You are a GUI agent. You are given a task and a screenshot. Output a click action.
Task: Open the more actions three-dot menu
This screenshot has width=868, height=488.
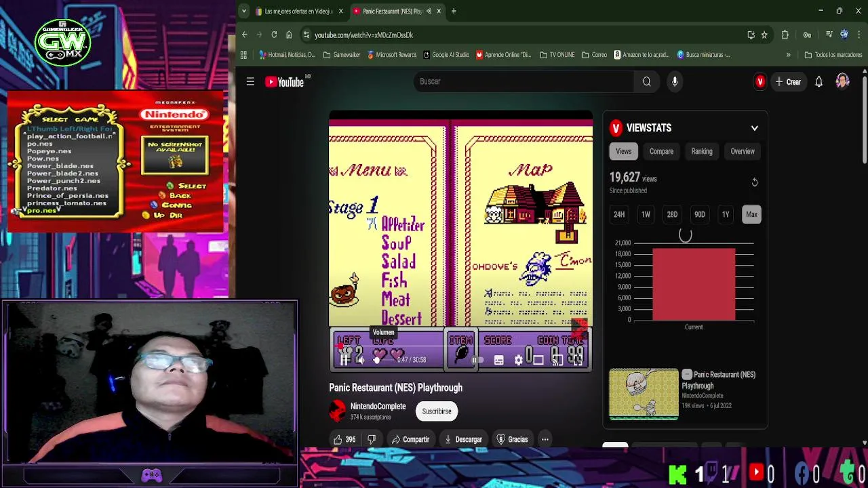click(x=545, y=439)
